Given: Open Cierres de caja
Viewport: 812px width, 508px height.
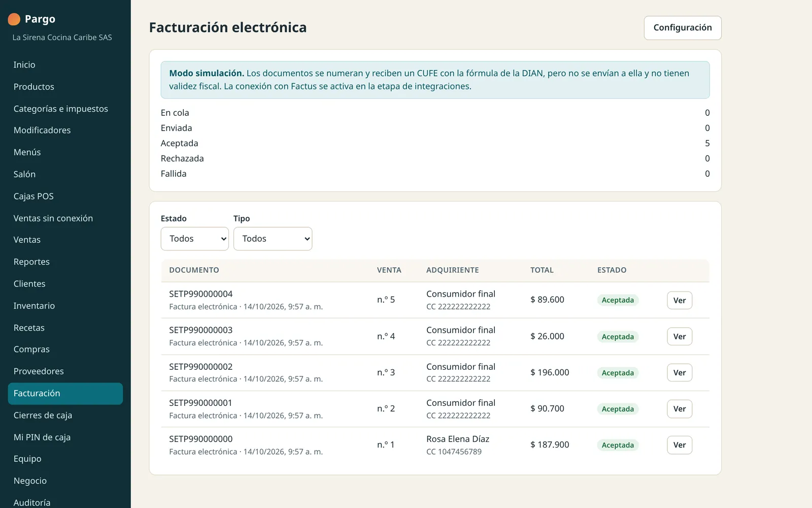Looking at the screenshot, I should (65, 416).
